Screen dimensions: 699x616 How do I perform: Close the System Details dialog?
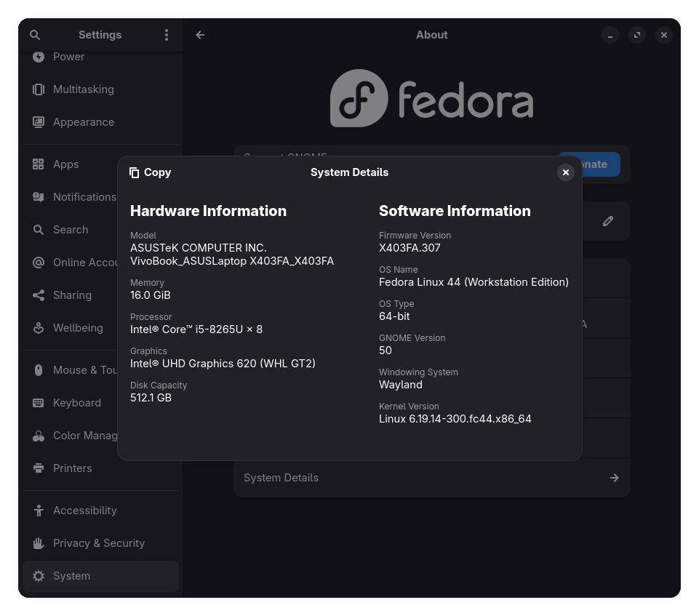[565, 172]
